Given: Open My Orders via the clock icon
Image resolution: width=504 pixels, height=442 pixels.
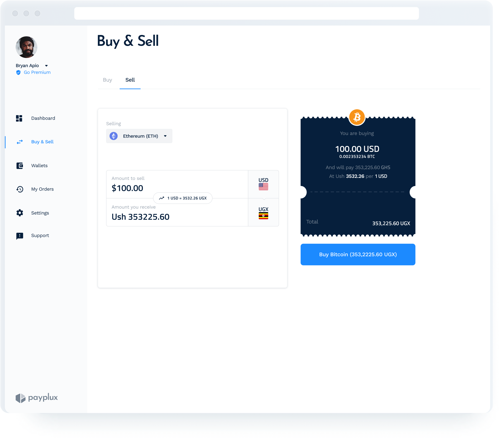Looking at the screenshot, I should [20, 189].
